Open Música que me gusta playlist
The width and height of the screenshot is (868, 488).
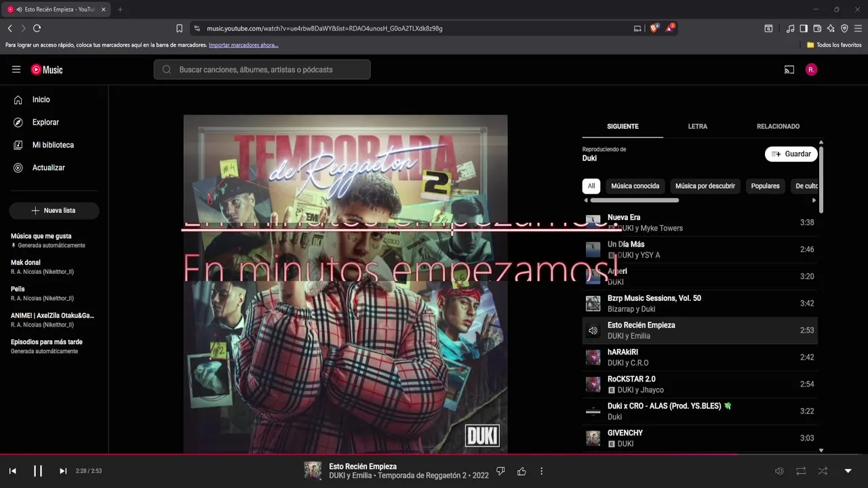54,241
